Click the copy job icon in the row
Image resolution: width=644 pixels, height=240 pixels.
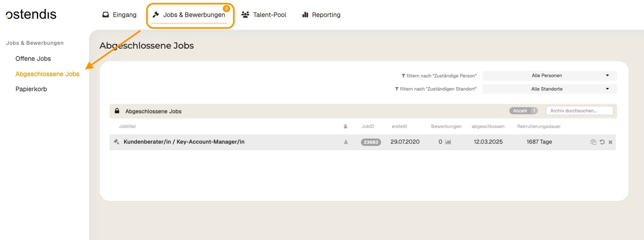(593, 142)
